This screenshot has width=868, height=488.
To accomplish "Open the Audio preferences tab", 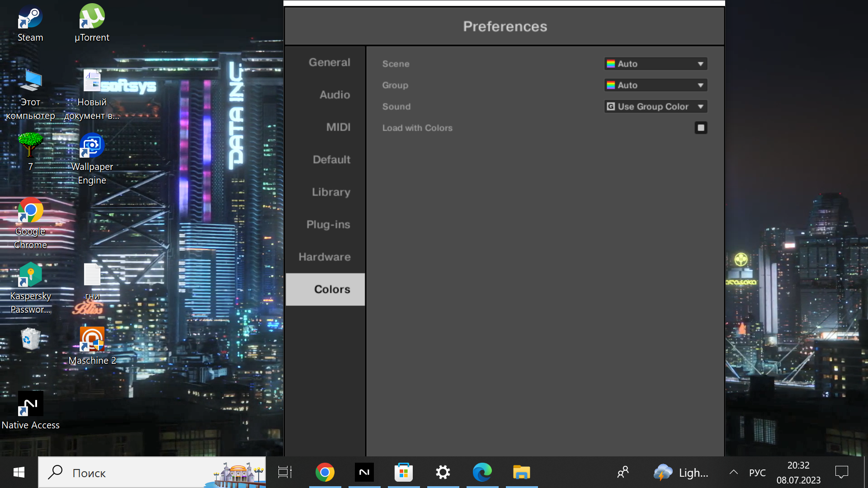I will pyautogui.click(x=335, y=95).
